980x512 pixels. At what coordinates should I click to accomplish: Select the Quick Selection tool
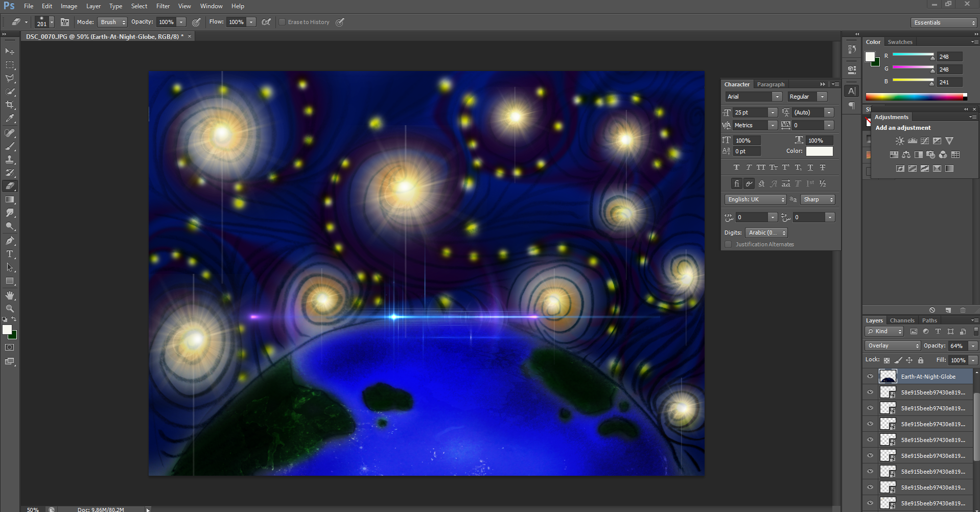coord(10,91)
